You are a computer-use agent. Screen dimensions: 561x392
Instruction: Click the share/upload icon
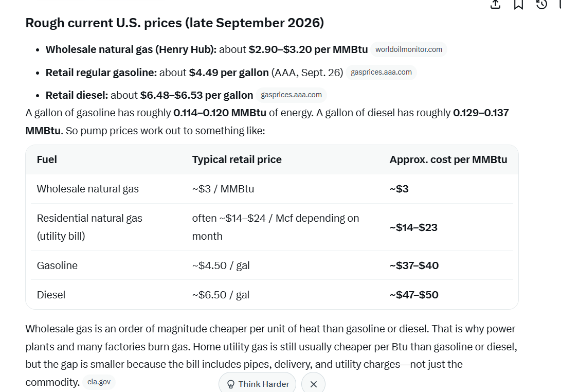tap(495, 4)
